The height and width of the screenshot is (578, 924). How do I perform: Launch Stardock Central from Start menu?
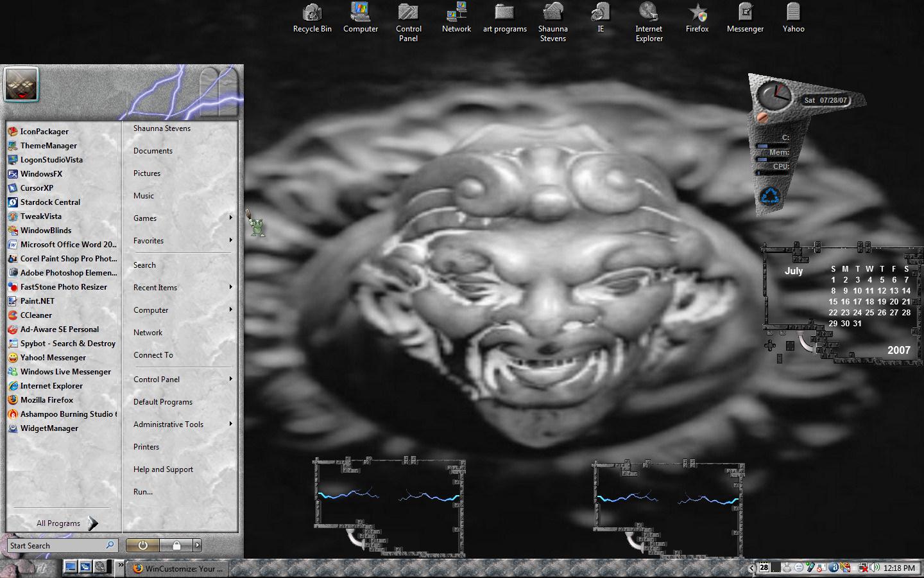tap(63, 202)
